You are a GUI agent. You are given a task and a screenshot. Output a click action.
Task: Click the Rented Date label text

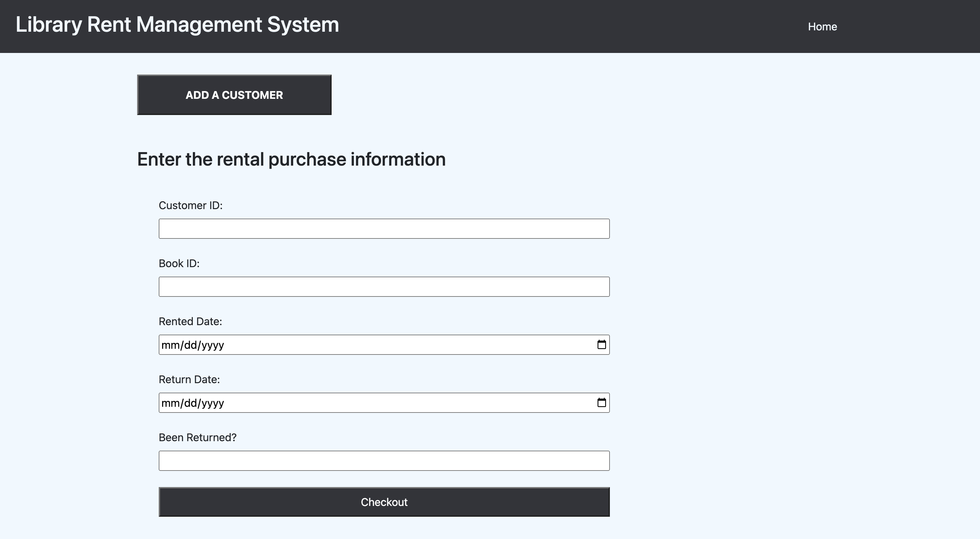[190, 321]
